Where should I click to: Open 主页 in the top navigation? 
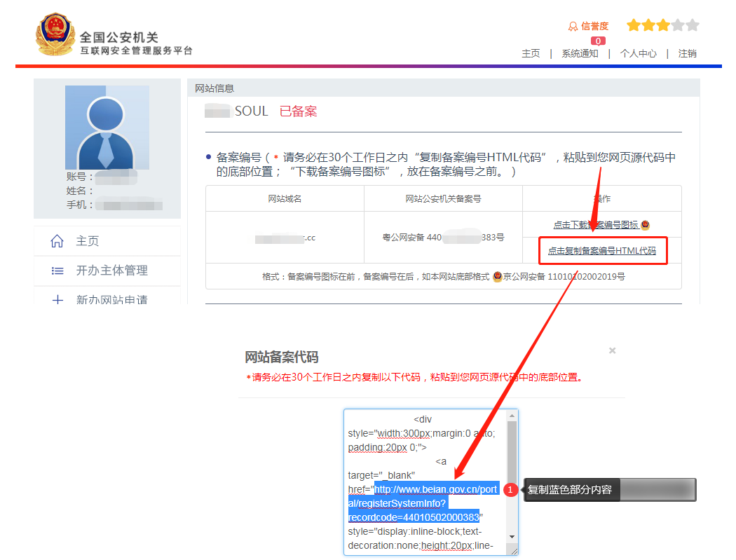click(x=531, y=53)
